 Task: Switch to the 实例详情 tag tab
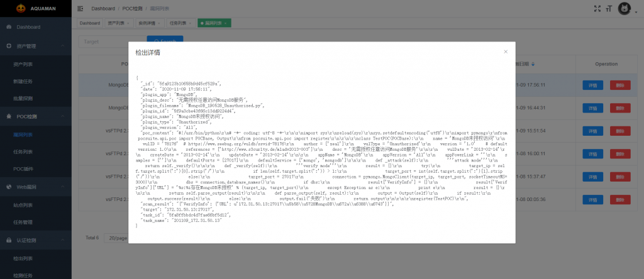(x=148, y=23)
